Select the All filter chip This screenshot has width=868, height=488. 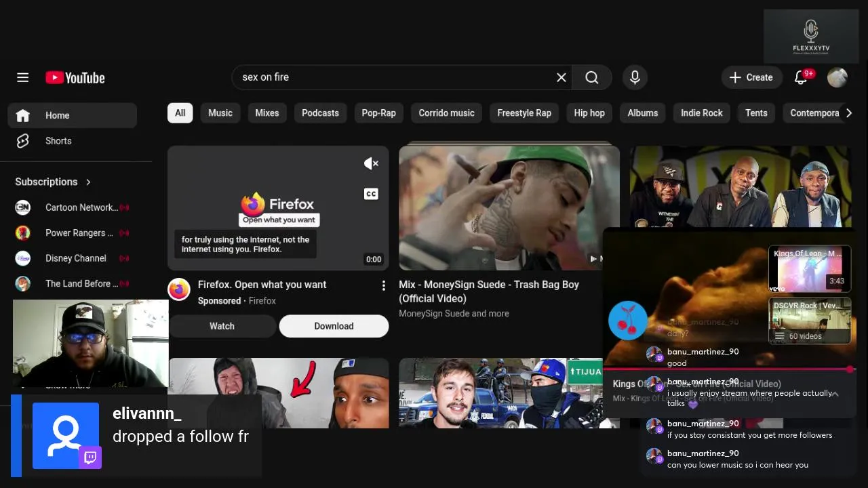coord(180,113)
